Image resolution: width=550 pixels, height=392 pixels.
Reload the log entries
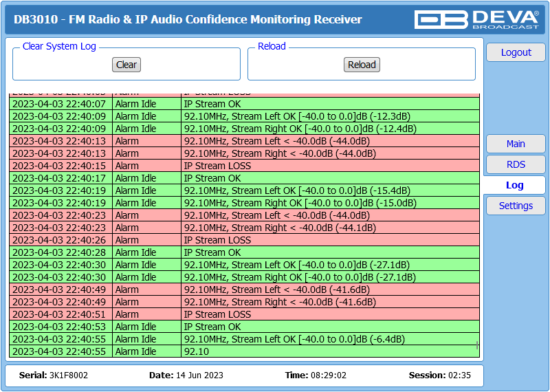362,65
